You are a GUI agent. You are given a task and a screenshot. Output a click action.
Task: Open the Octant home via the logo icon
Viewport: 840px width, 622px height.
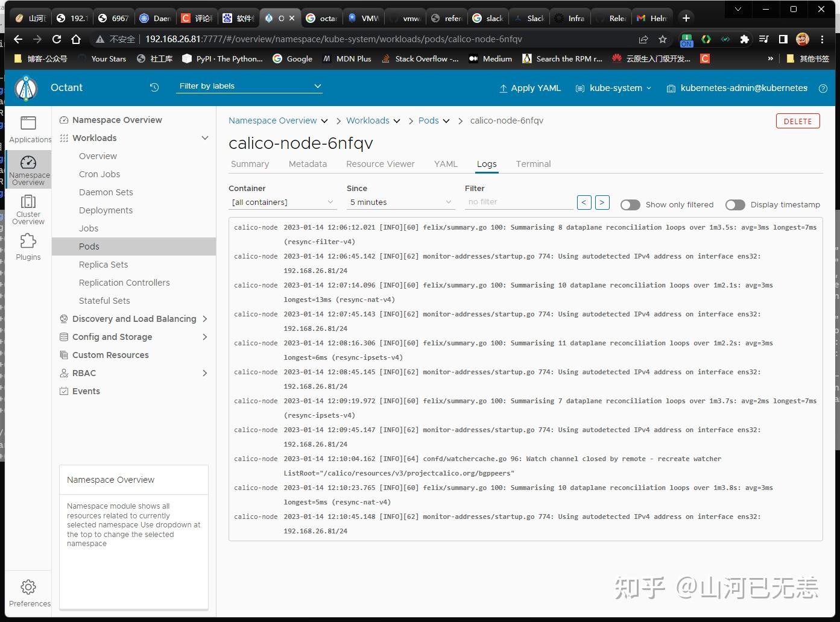point(25,88)
